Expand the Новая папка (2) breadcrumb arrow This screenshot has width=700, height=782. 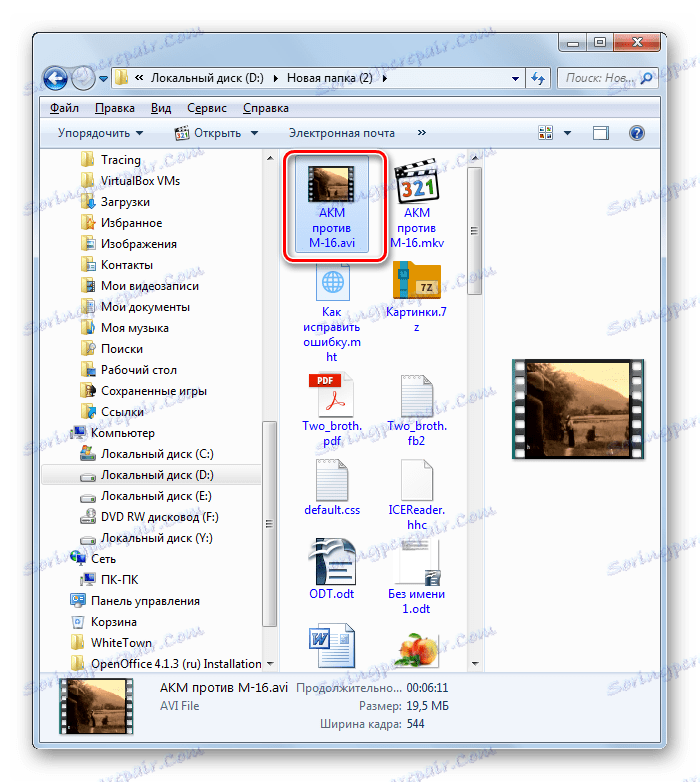click(385, 78)
